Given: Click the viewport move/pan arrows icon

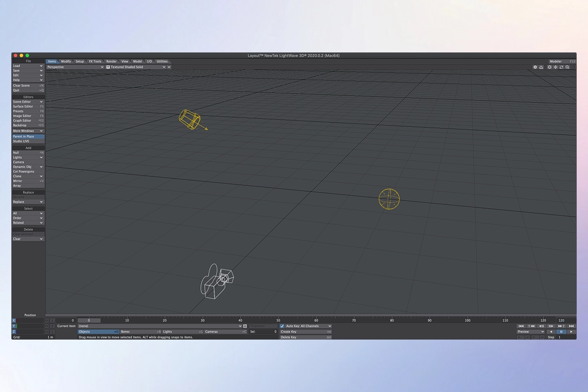Looking at the screenshot, I should pyautogui.click(x=556, y=67).
